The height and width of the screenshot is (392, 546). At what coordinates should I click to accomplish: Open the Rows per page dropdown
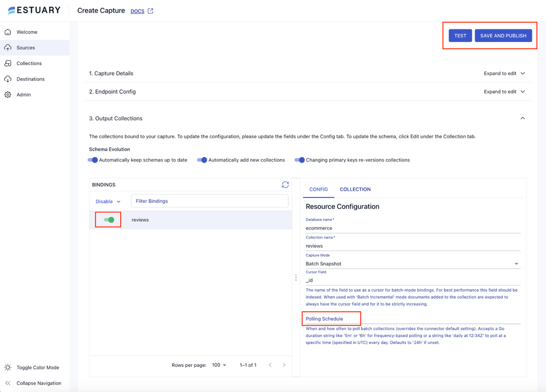click(219, 365)
